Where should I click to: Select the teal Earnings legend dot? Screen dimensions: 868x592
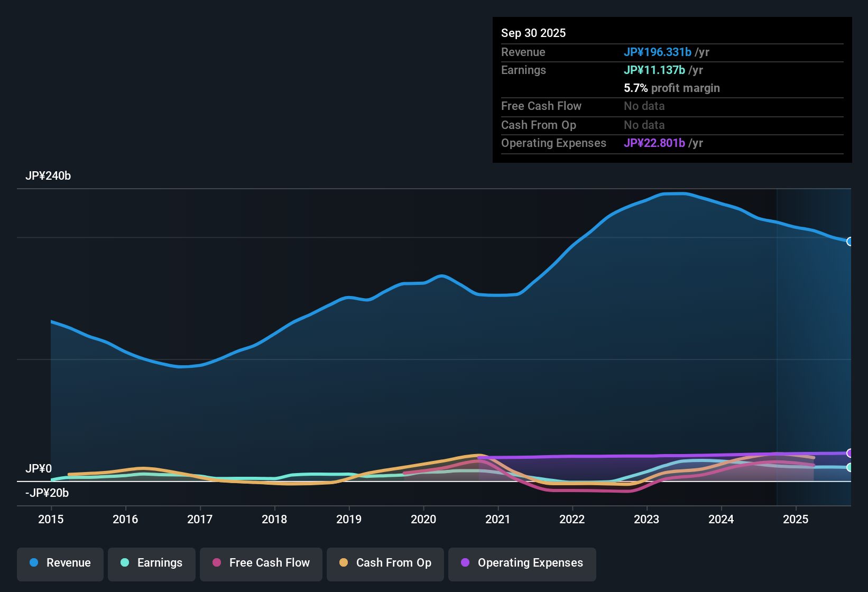tap(125, 563)
